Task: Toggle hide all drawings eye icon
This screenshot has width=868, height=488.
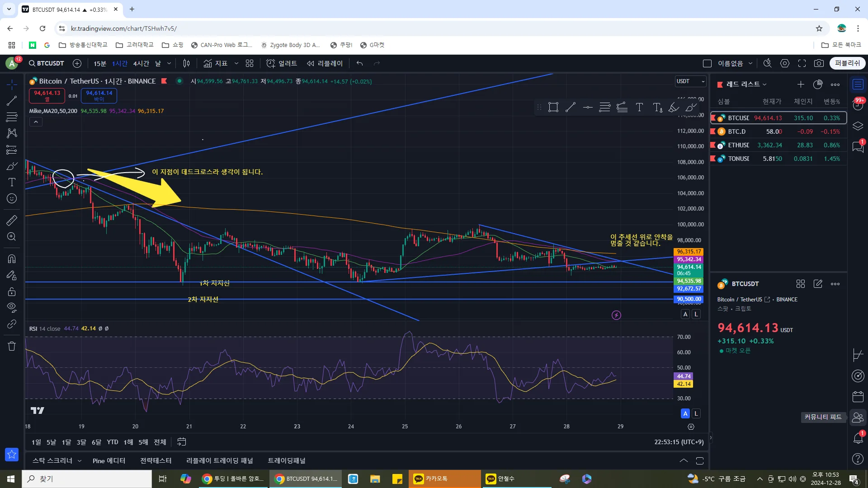Action: 12,307
